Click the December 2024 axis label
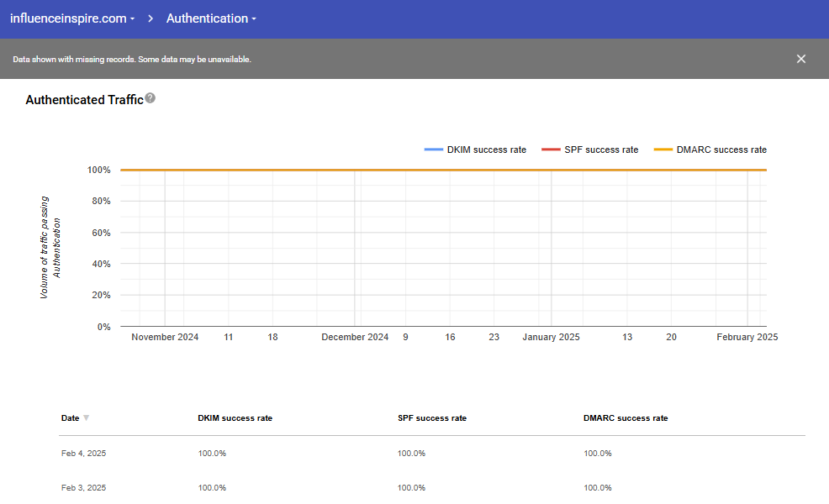Viewport: 829px width, 504px height. coord(355,337)
